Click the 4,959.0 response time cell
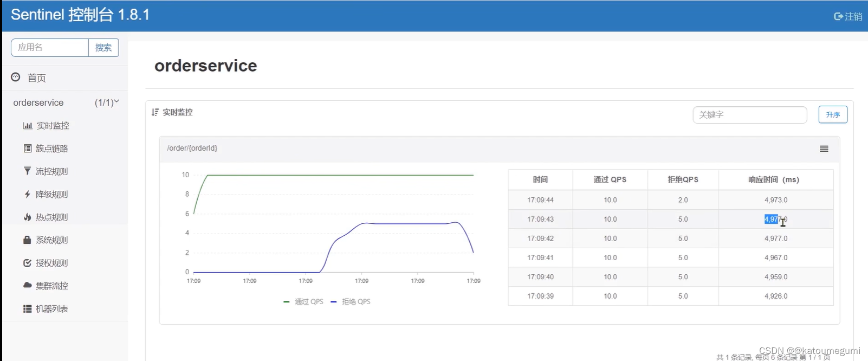This screenshot has width=868, height=361. click(x=776, y=277)
